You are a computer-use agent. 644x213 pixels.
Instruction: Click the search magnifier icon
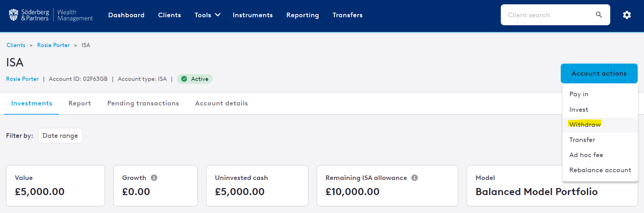tap(599, 15)
